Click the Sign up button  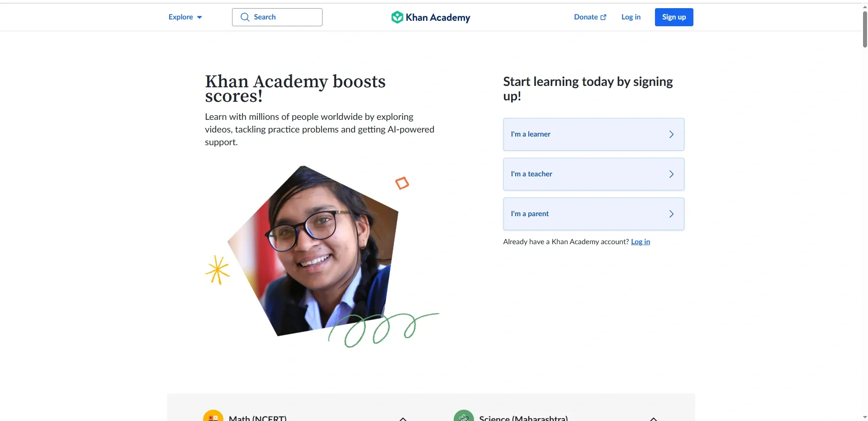(x=674, y=17)
